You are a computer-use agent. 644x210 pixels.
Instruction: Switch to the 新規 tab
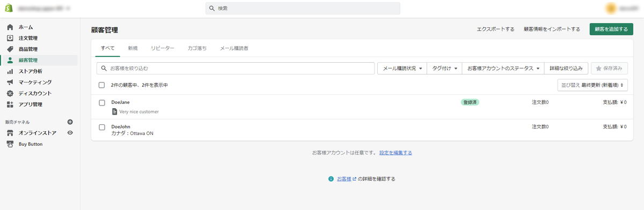pos(133,48)
